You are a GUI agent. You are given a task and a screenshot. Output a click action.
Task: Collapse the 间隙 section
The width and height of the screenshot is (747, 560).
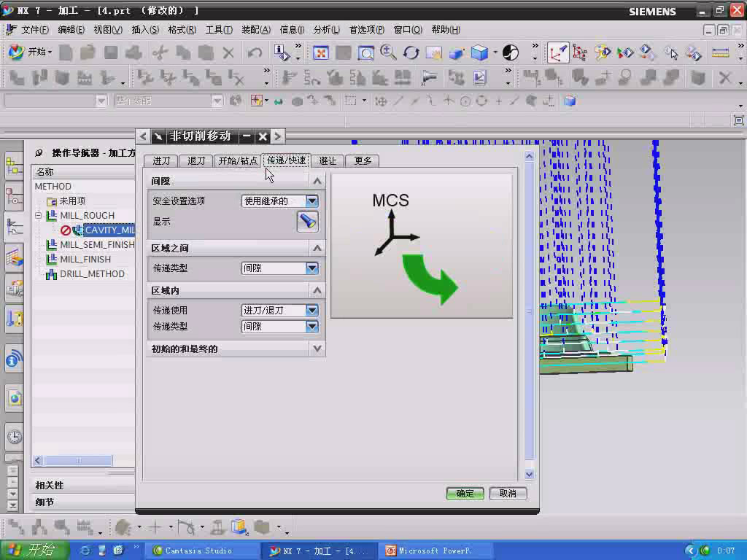(x=317, y=181)
